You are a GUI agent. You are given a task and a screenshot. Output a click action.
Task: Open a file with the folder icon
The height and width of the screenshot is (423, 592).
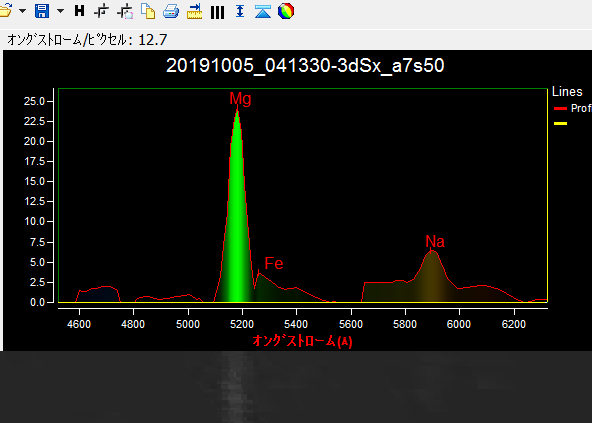click(x=5, y=11)
